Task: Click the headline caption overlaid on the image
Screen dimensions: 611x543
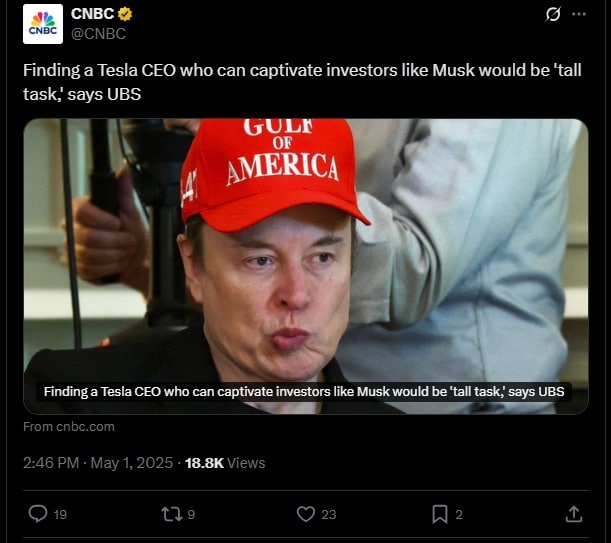Action: 304,392
